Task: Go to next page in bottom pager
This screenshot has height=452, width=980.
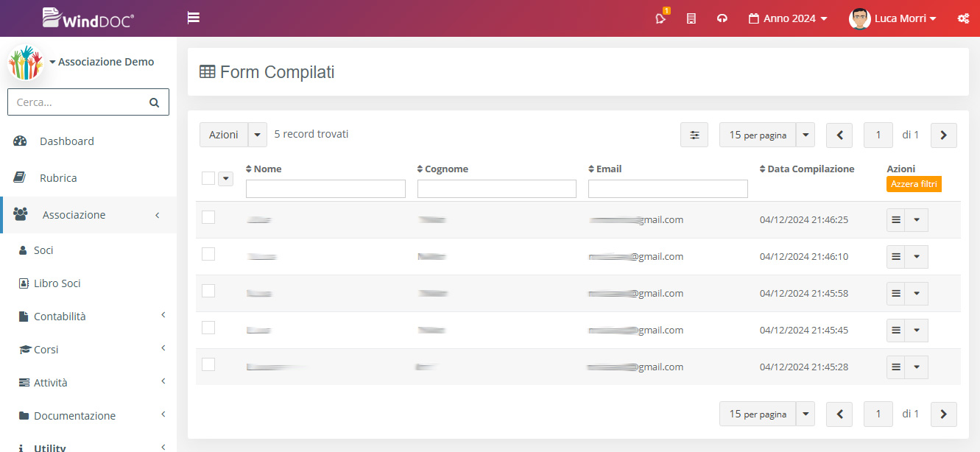Action: click(x=944, y=414)
